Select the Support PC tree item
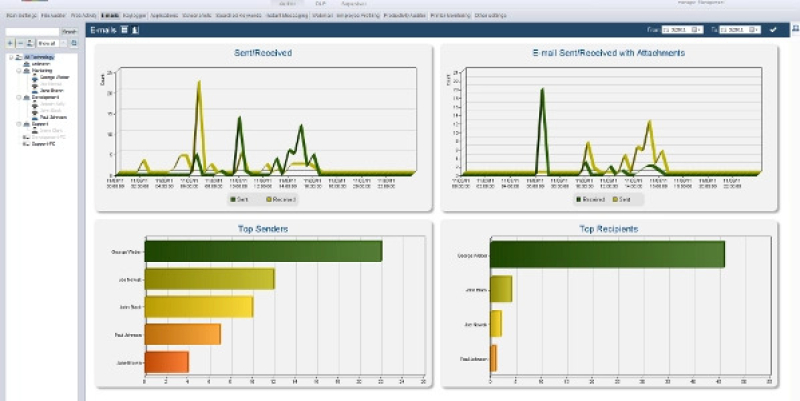The image size is (800, 401). (43, 144)
